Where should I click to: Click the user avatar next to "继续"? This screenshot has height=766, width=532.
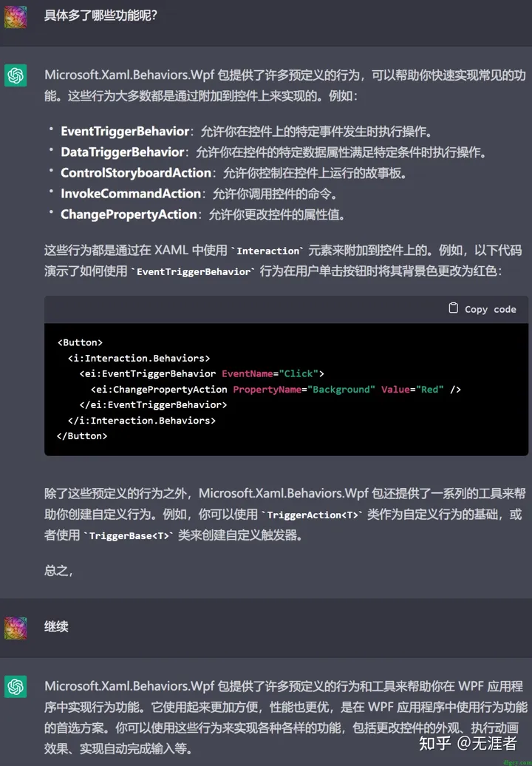point(16,628)
